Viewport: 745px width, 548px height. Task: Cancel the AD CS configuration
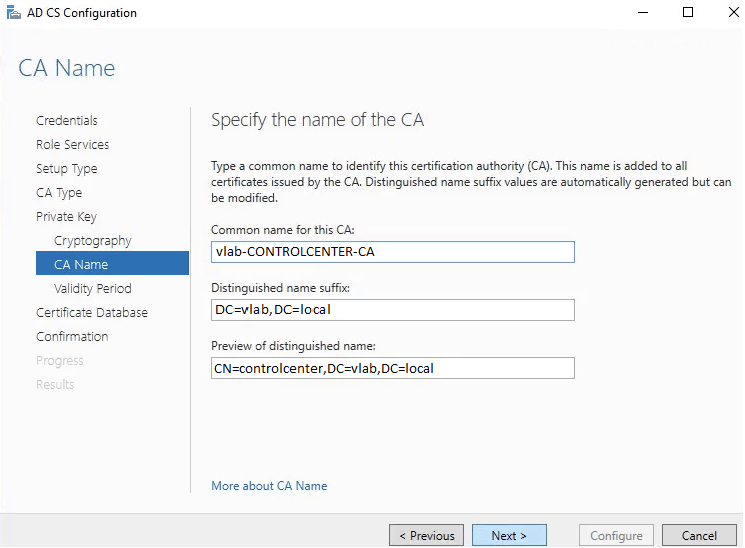pyautogui.click(x=699, y=536)
